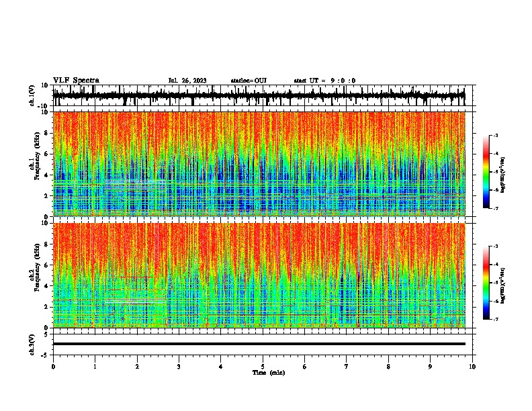Click the "station=OUJ" header label
Viewport: 532px width, 411px height.
coord(249,81)
